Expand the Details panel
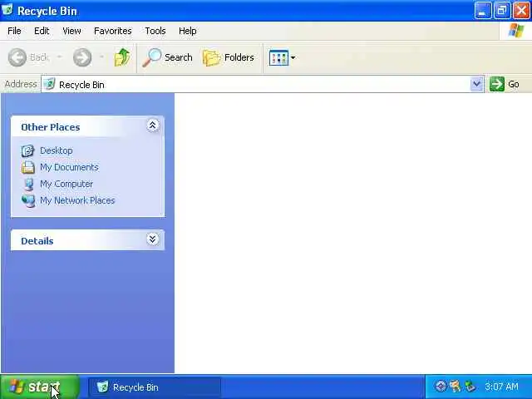 pos(153,239)
